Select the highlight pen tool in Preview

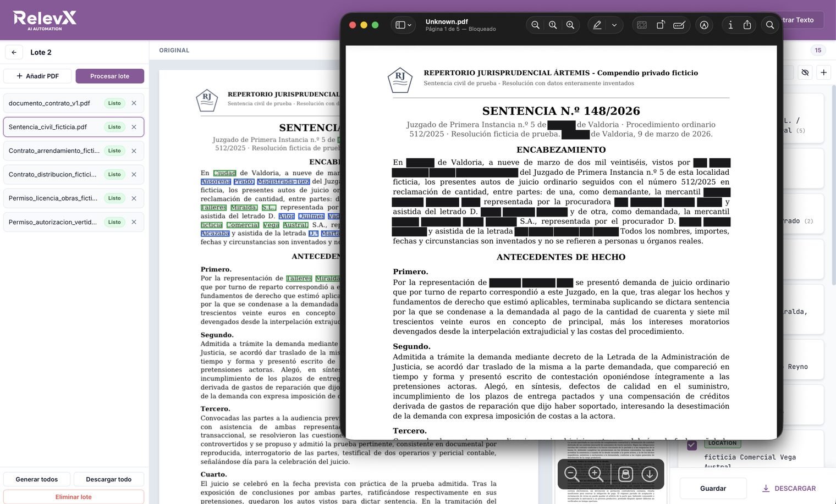pyautogui.click(x=597, y=25)
